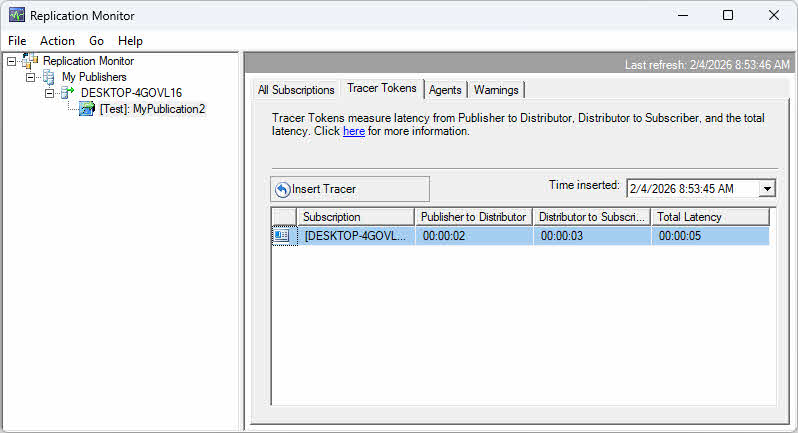Collapse the DESKTOP-4GOVL16 publisher node
The width and height of the screenshot is (798, 433).
(49, 93)
